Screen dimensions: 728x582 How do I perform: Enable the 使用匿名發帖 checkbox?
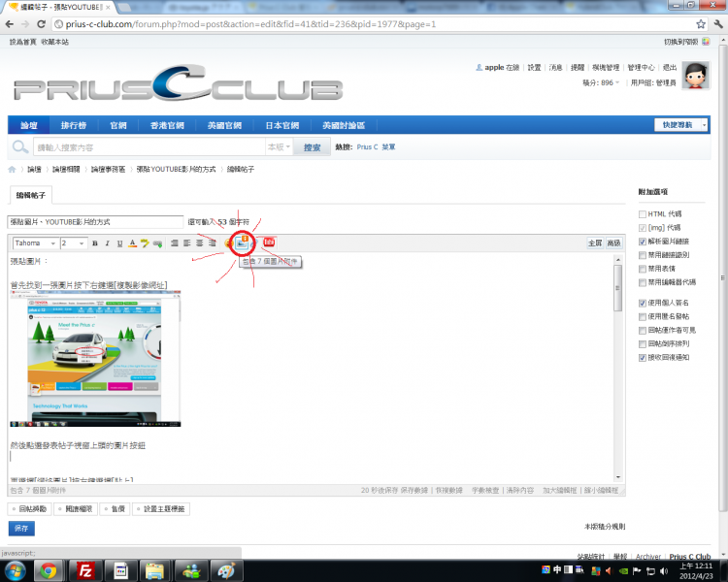643,316
